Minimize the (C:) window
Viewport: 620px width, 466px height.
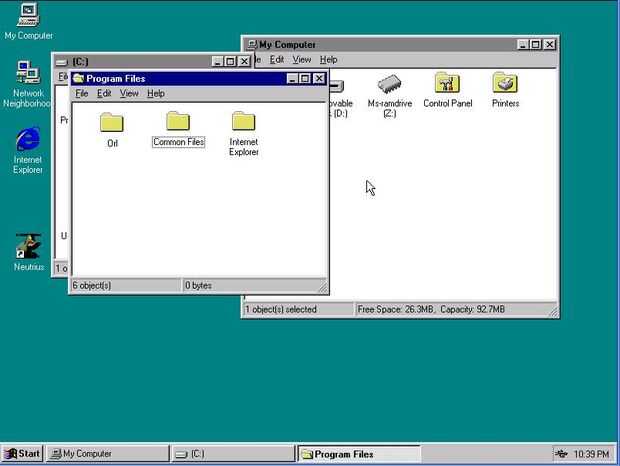point(217,62)
